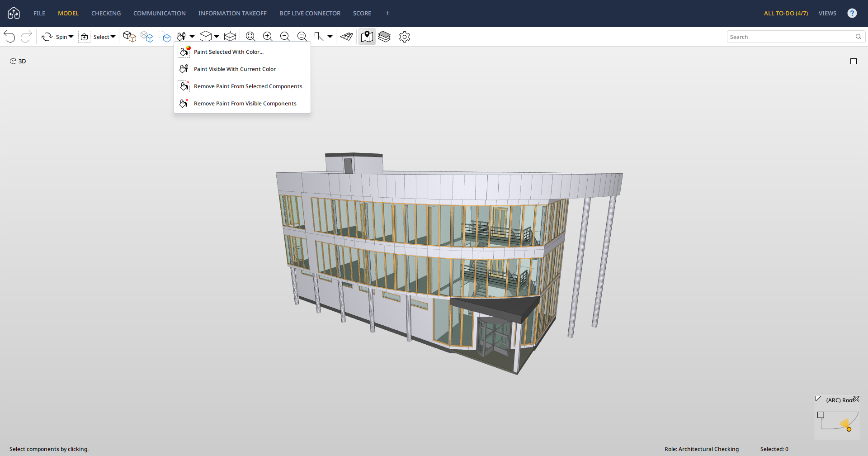Toggle the floor grid display
Screen dimensions: 868x456
pyautogui.click(x=347, y=37)
